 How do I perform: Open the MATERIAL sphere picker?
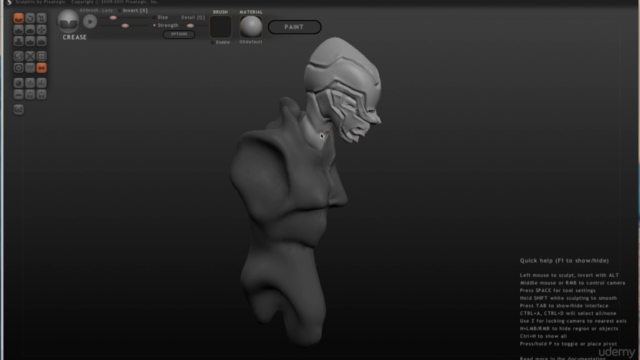coord(251,27)
